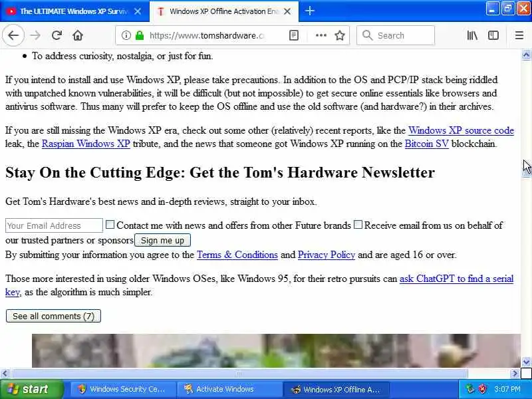Image resolution: width=532 pixels, height=399 pixels.
Task: Open the Windows start menu
Action: click(31, 389)
